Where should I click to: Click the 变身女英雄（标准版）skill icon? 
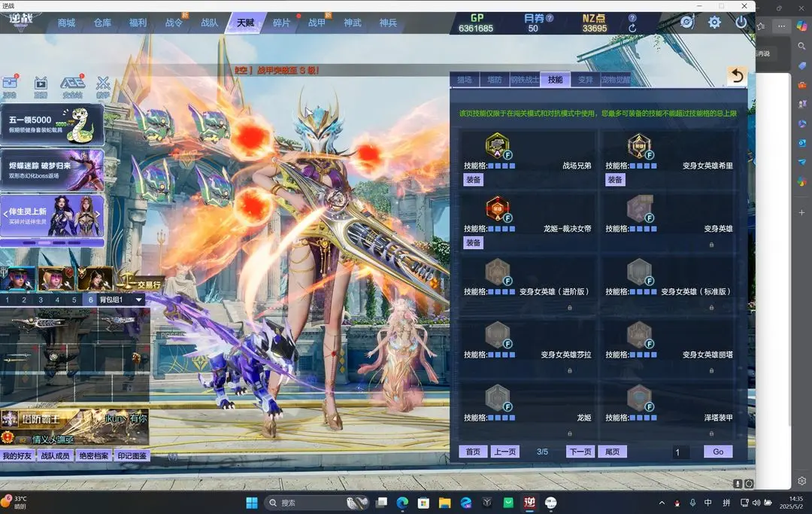click(639, 272)
